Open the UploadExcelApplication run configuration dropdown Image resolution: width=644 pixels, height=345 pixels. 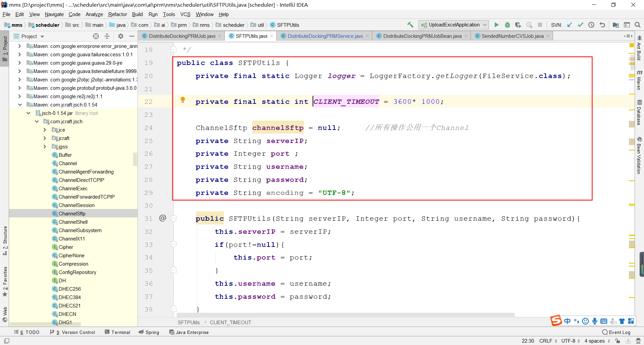(x=454, y=25)
